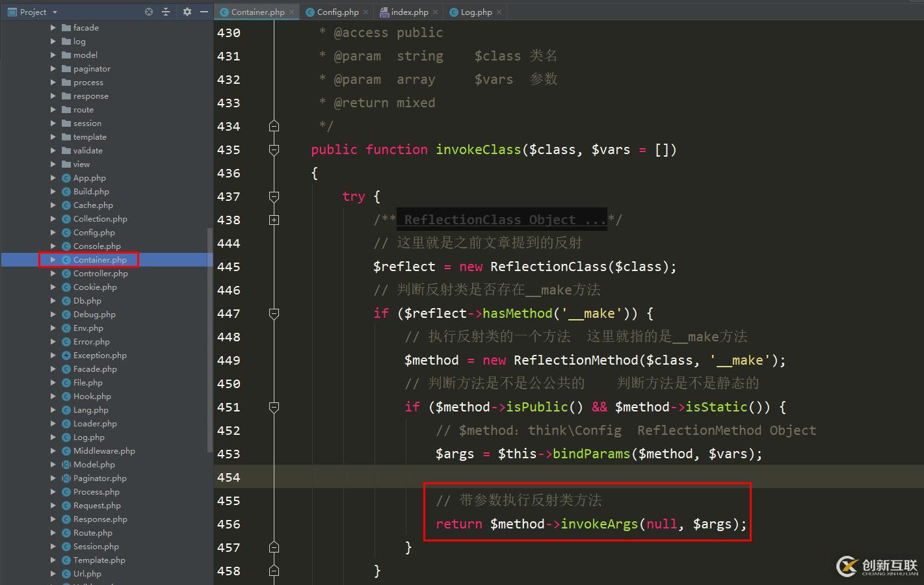The image size is (924, 585).
Task: Click the Exception.php class file icon
Action: 66,356
